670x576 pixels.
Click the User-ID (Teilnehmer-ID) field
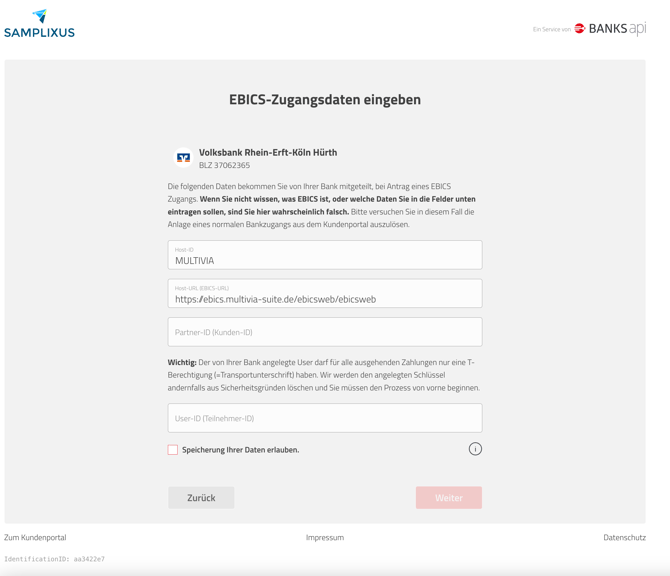324,418
